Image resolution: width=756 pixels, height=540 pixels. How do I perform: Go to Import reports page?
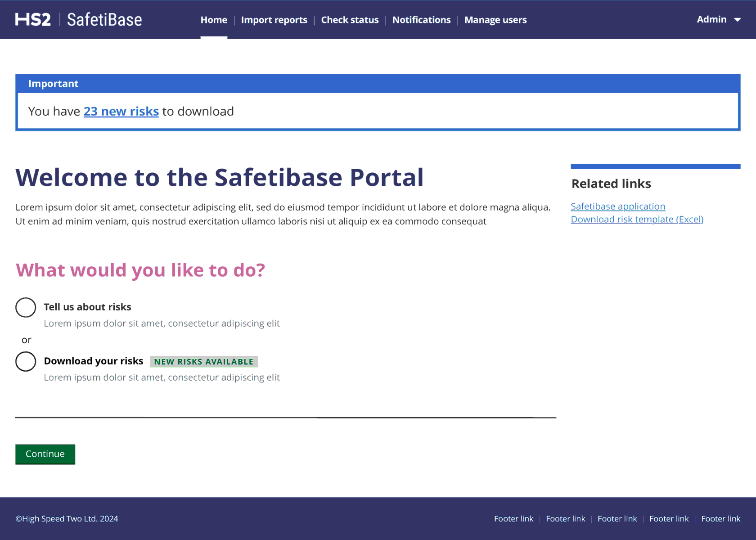click(x=274, y=20)
